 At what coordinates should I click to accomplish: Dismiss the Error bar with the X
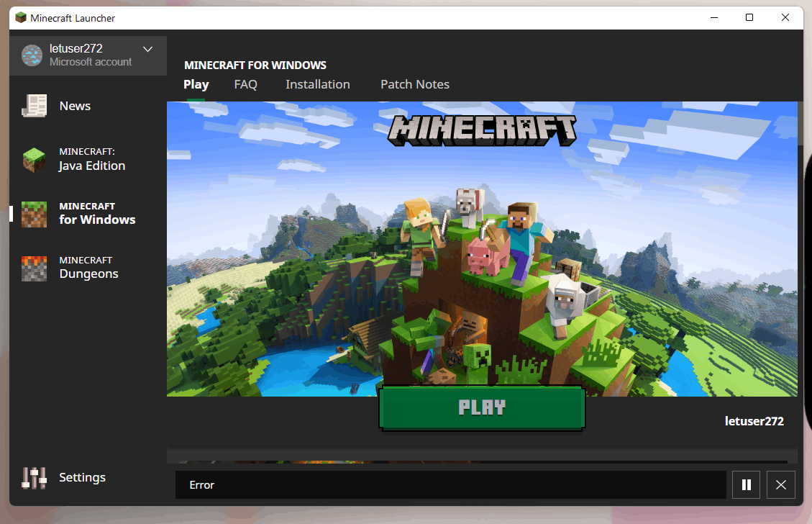pyautogui.click(x=781, y=484)
